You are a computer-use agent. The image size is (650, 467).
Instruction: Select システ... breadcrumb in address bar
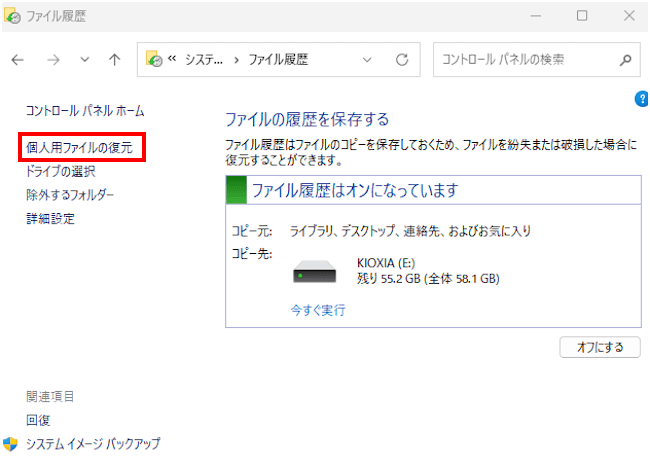[204, 60]
